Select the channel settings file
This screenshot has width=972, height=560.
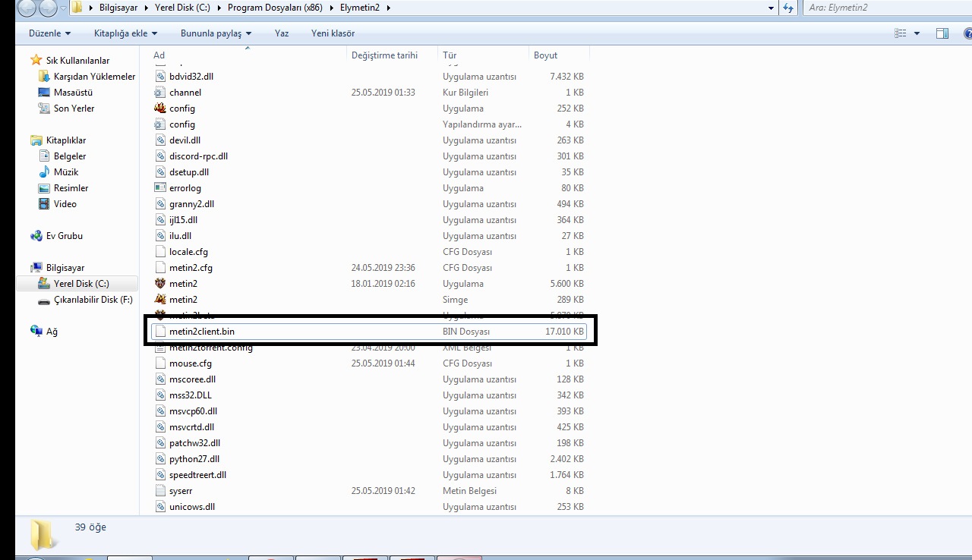click(x=185, y=93)
